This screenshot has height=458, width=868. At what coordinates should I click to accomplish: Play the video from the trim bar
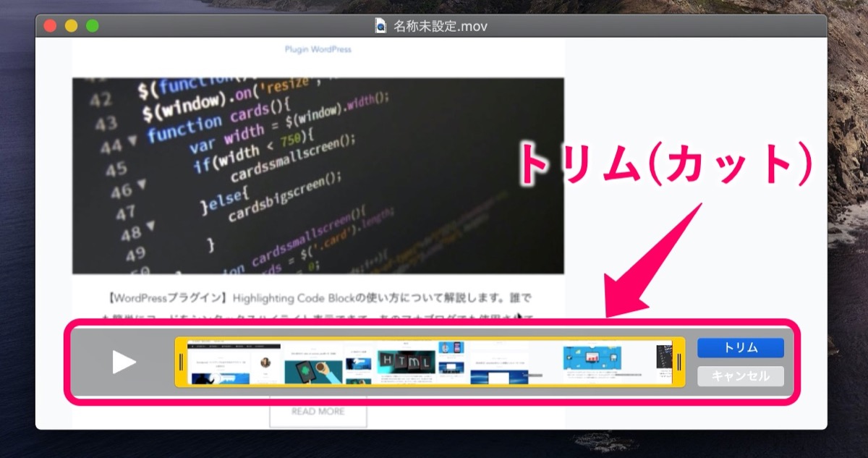[124, 362]
